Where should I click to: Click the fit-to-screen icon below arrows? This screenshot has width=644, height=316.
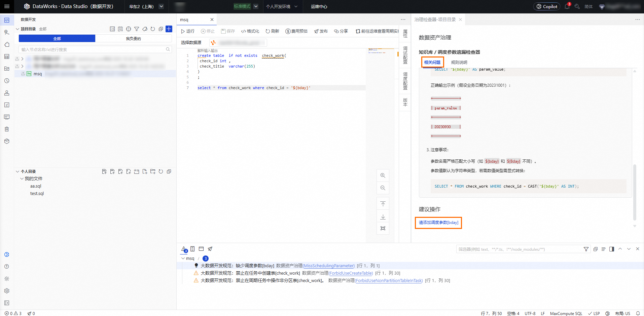click(383, 228)
